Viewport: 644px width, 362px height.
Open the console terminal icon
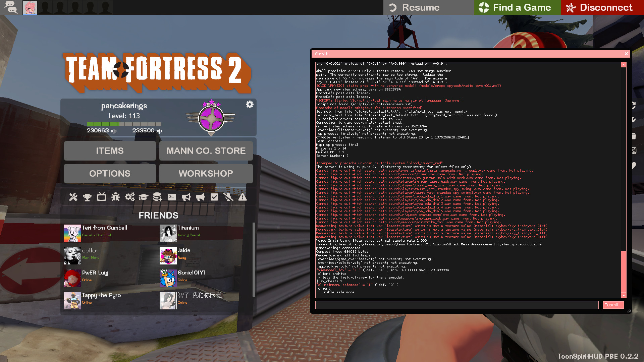[172, 197]
